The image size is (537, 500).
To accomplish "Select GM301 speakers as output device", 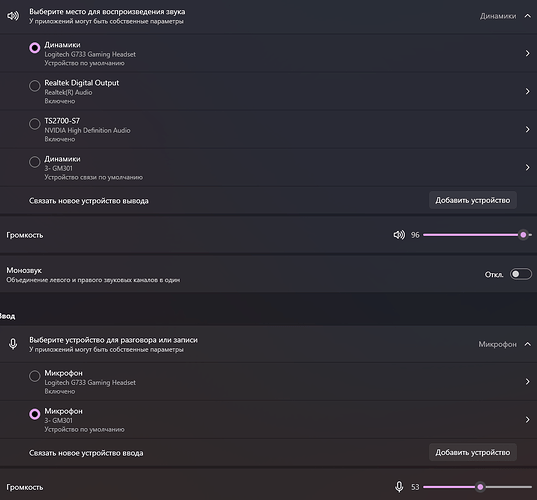I will point(35,162).
